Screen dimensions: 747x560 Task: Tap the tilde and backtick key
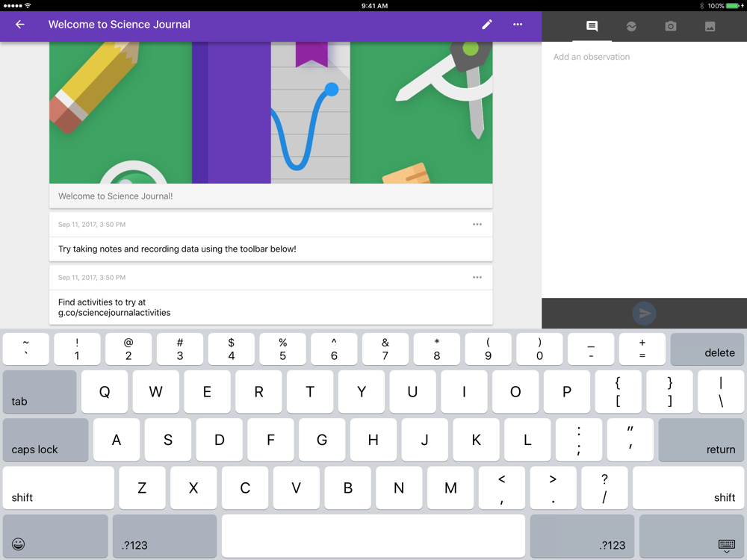click(x=25, y=349)
